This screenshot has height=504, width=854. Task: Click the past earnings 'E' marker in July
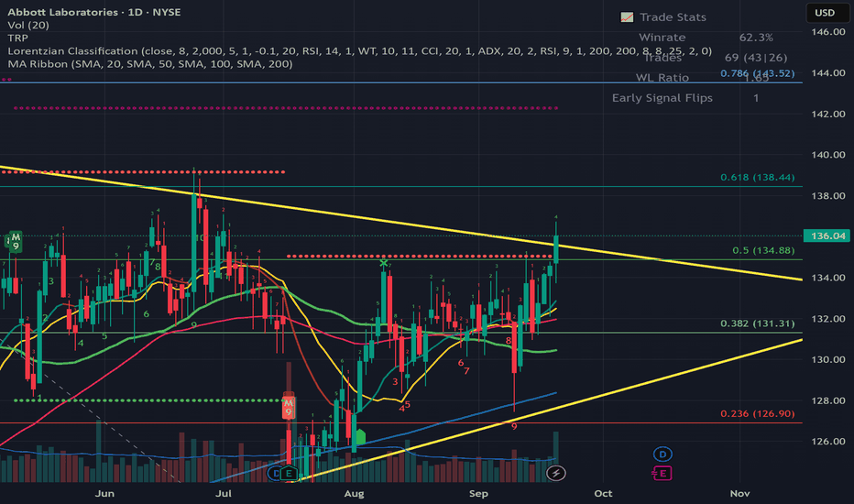coord(290,474)
